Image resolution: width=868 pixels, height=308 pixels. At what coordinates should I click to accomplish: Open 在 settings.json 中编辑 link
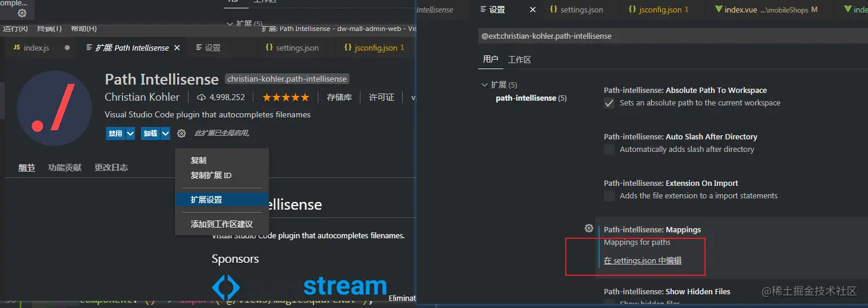coord(643,260)
